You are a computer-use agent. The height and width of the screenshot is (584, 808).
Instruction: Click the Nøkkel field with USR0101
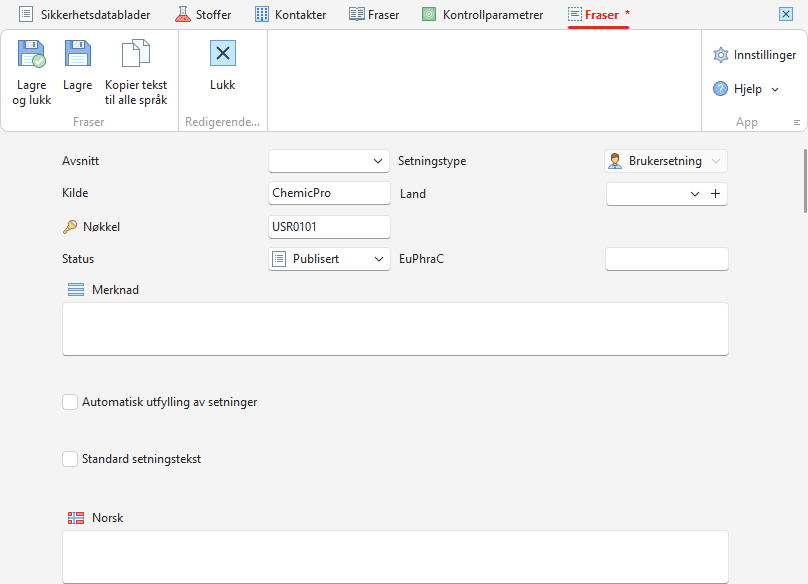[x=329, y=227]
